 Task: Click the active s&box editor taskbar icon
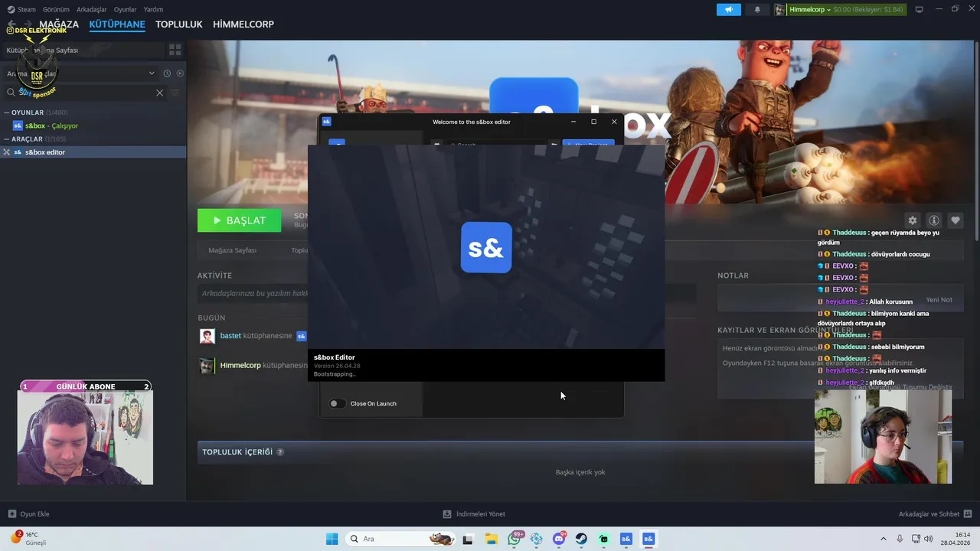click(648, 539)
